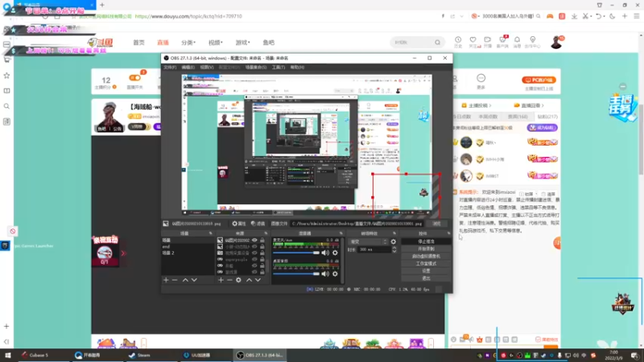Pop out the sources dock panel
Screen dimensions: 644x362
point(266,233)
